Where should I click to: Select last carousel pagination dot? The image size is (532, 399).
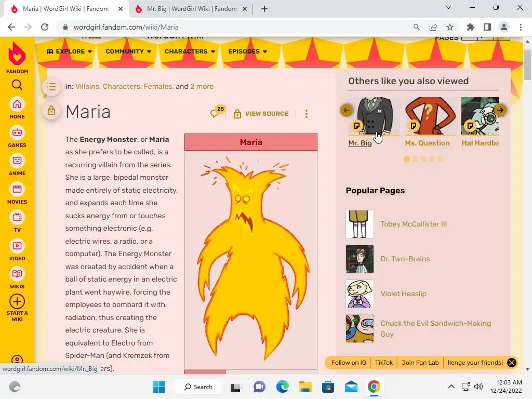[x=440, y=159]
